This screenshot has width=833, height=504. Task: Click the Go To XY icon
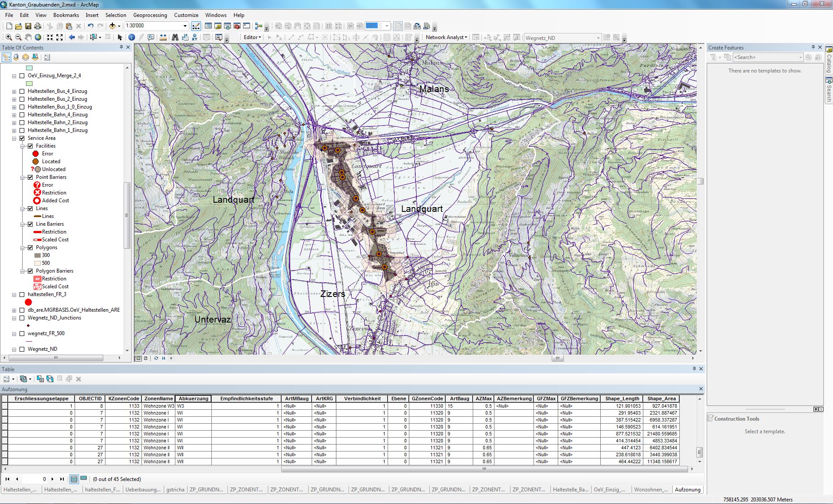pyautogui.click(x=194, y=37)
